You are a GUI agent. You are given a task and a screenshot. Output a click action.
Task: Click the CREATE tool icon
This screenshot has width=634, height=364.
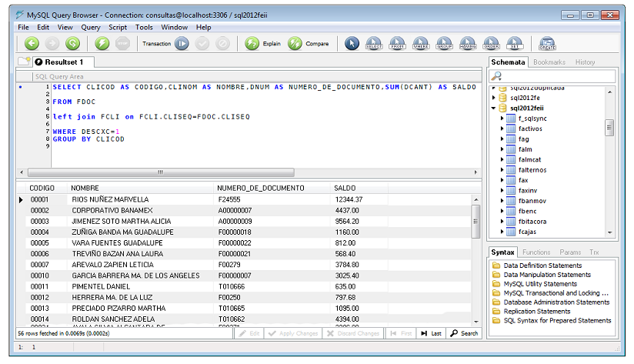pos(548,43)
